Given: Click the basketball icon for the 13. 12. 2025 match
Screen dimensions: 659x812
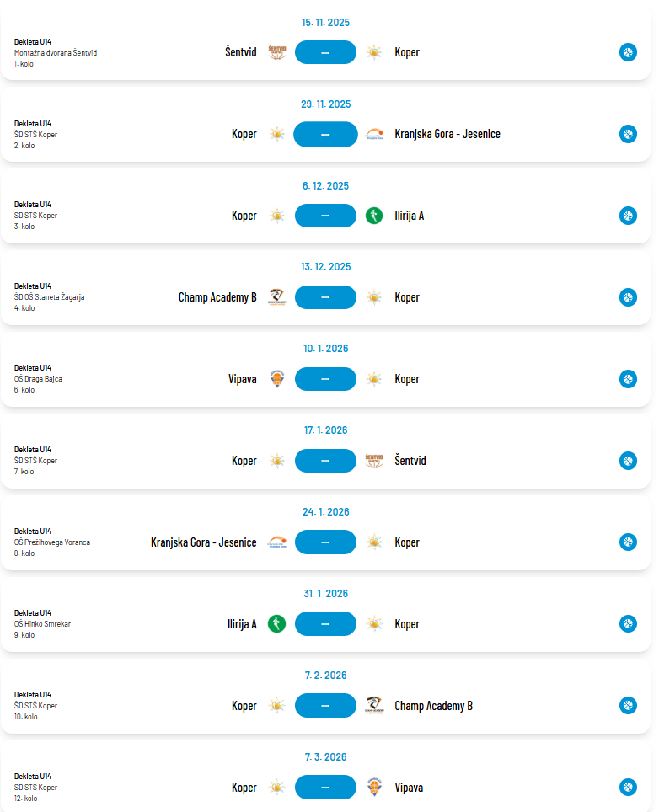Looking at the screenshot, I should (628, 297).
